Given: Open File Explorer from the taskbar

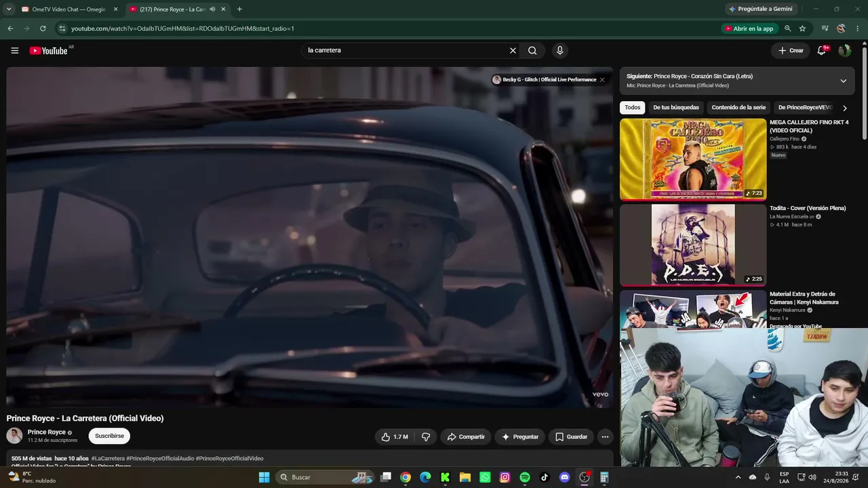Looking at the screenshot, I should (x=465, y=477).
